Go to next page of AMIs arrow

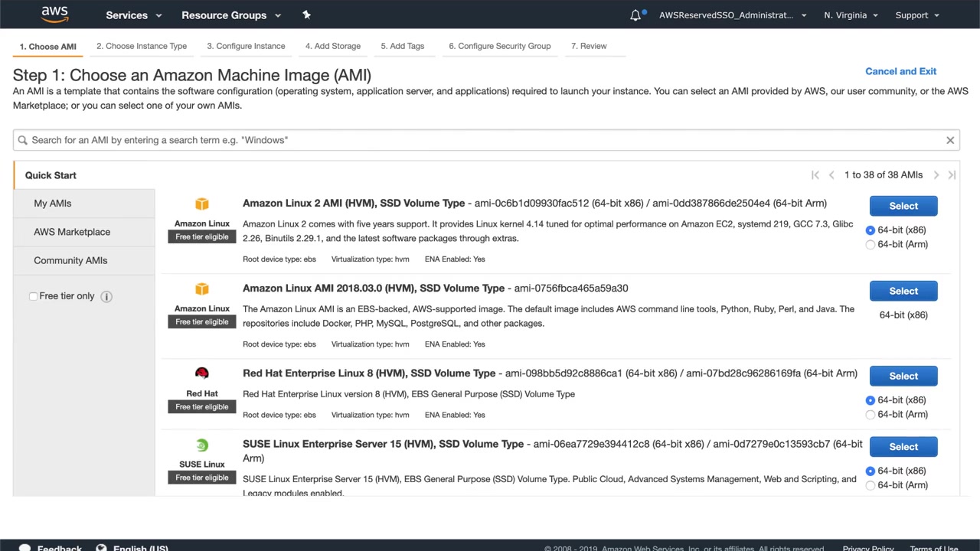(x=936, y=175)
